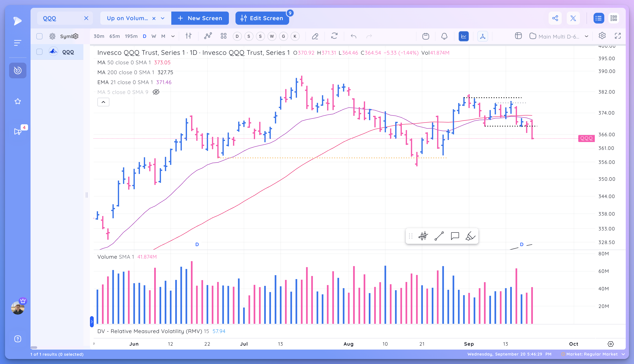Screen dimensions: 634x364
Task: Click Edit Screen button
Action: click(262, 18)
